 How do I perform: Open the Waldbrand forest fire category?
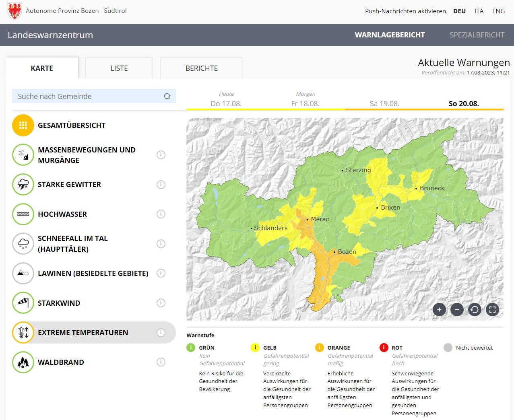[61, 362]
